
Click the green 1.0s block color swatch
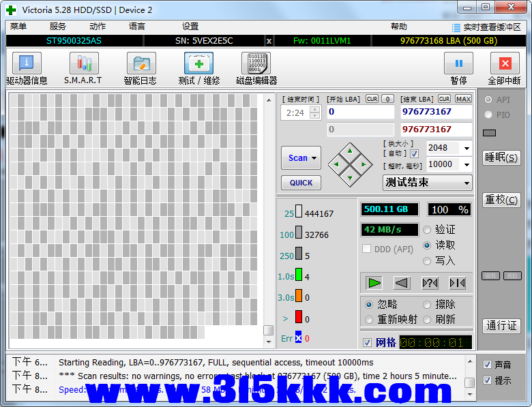tap(299, 274)
